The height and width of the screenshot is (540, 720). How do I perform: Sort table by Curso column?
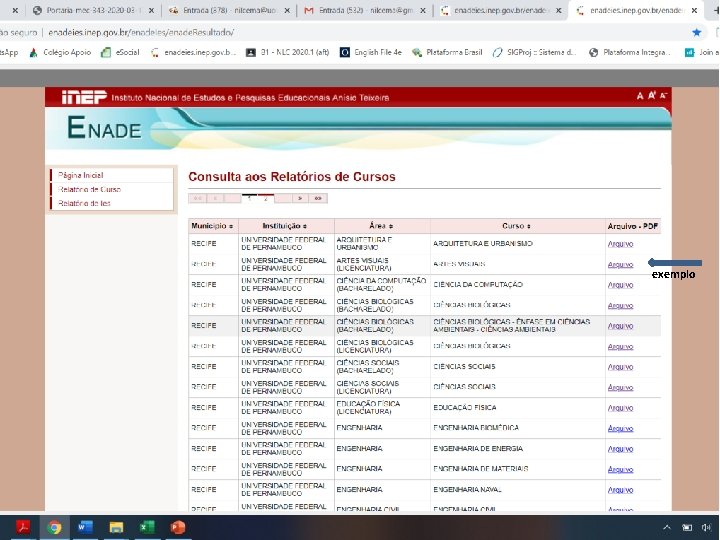tap(517, 226)
